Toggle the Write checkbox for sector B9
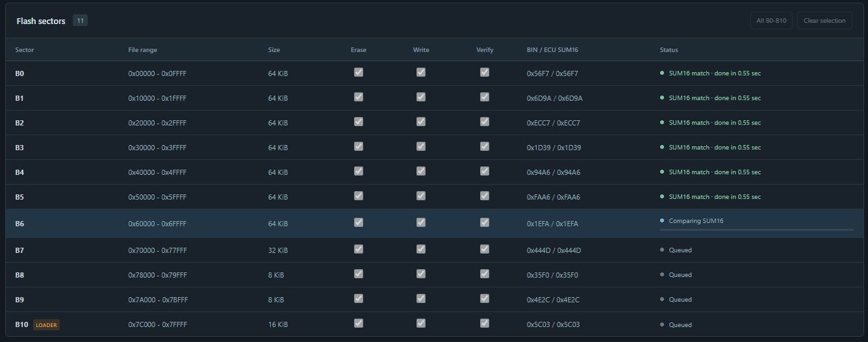The width and height of the screenshot is (868, 342). coord(421,298)
